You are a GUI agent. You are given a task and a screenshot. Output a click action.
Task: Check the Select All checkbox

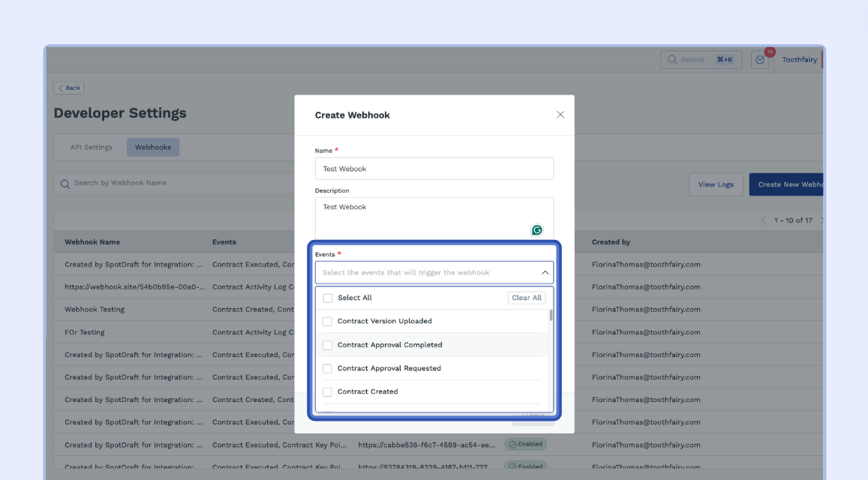pos(328,298)
